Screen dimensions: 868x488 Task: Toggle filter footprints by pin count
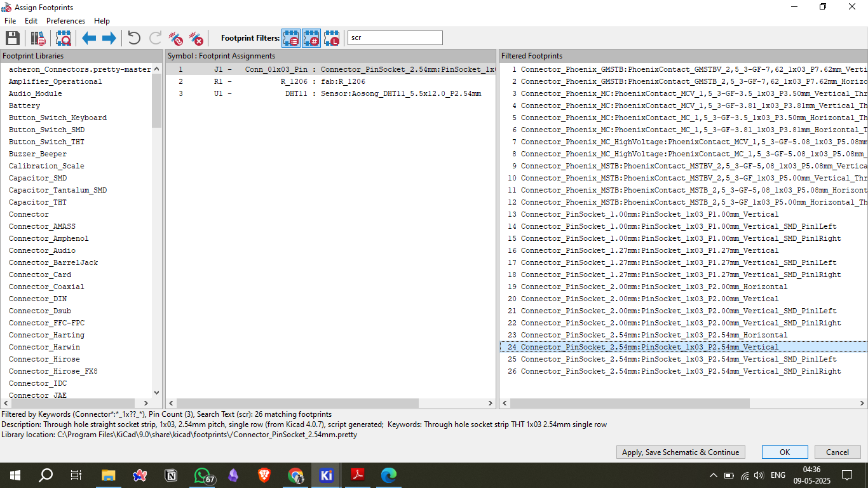tap(311, 38)
